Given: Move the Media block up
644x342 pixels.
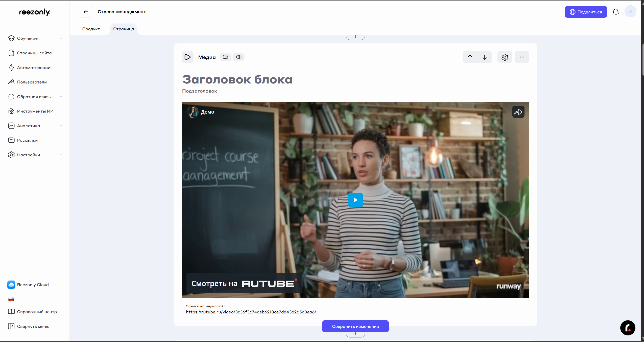Looking at the screenshot, I should 470,57.
